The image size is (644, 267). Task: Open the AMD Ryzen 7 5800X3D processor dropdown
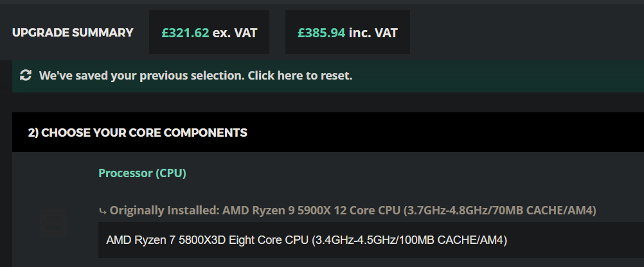(371, 240)
